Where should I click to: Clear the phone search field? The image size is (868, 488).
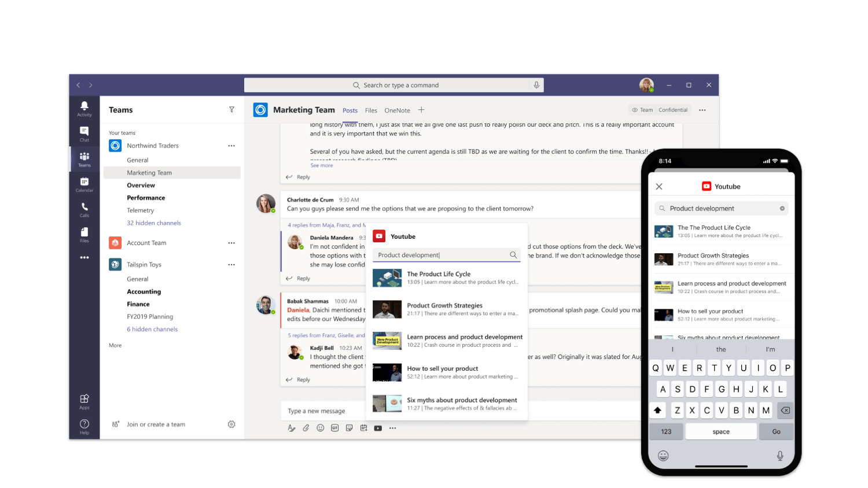(x=782, y=209)
